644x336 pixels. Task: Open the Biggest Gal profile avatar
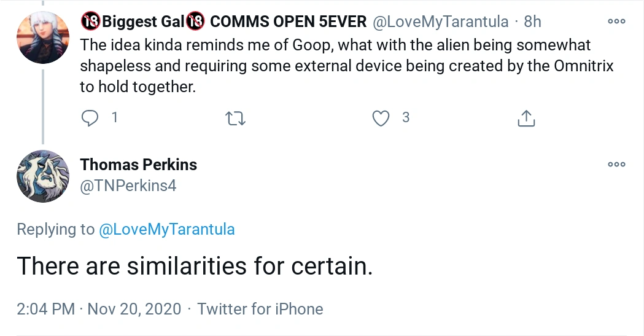click(42, 37)
